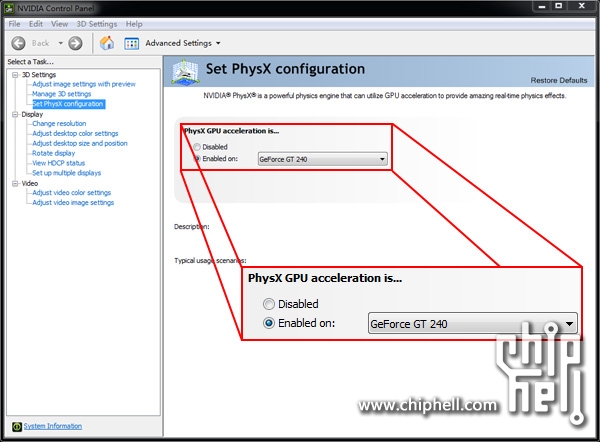The height and width of the screenshot is (442, 600).
Task: Collapse the 3D Settings tree node
Action: [x=15, y=75]
